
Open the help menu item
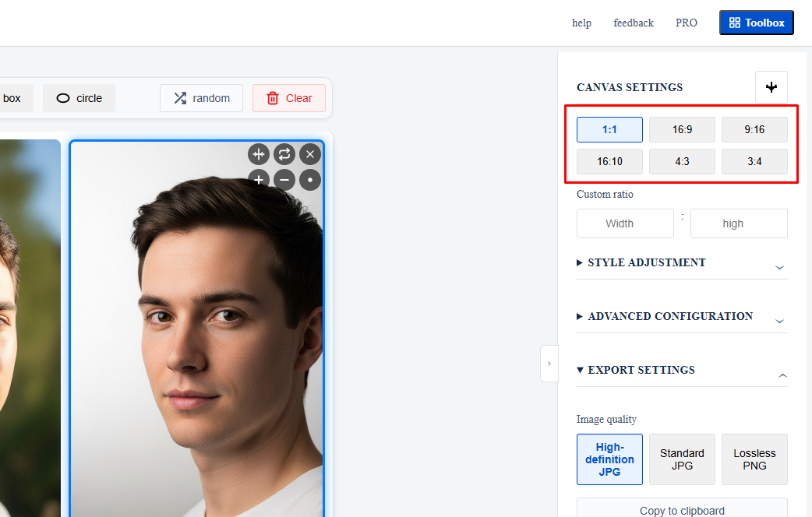click(x=581, y=23)
